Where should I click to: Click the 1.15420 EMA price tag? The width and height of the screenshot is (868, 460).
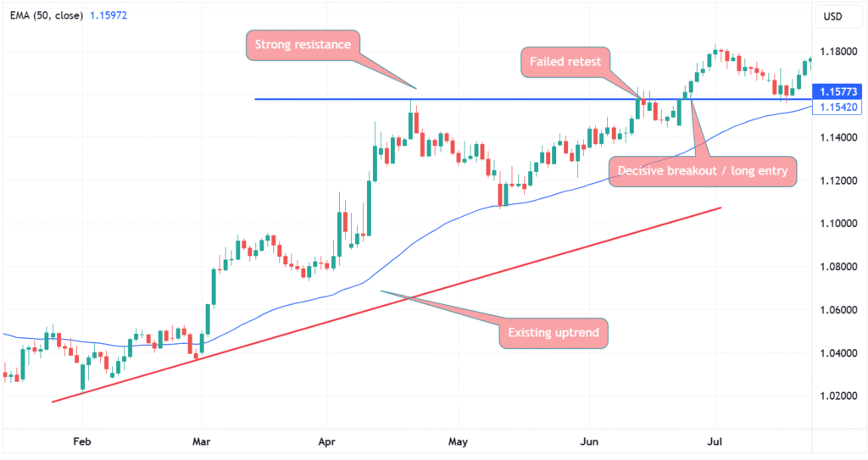coord(838,108)
